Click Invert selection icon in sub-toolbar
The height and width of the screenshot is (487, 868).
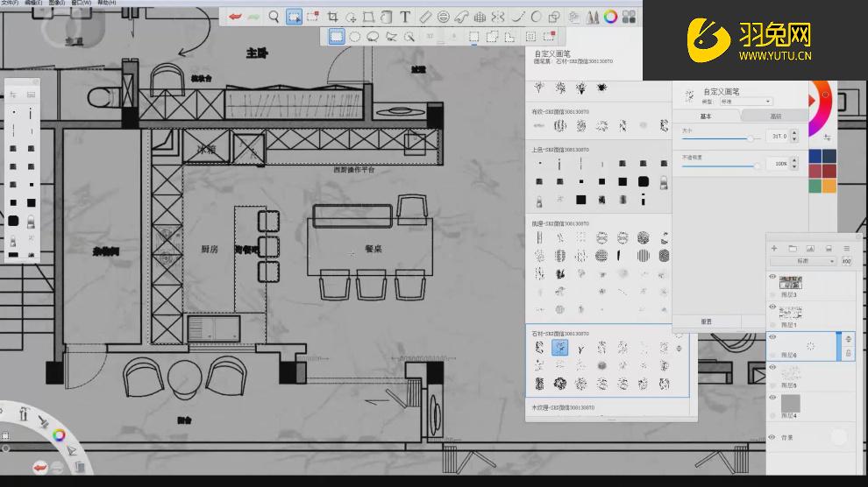pos(530,37)
